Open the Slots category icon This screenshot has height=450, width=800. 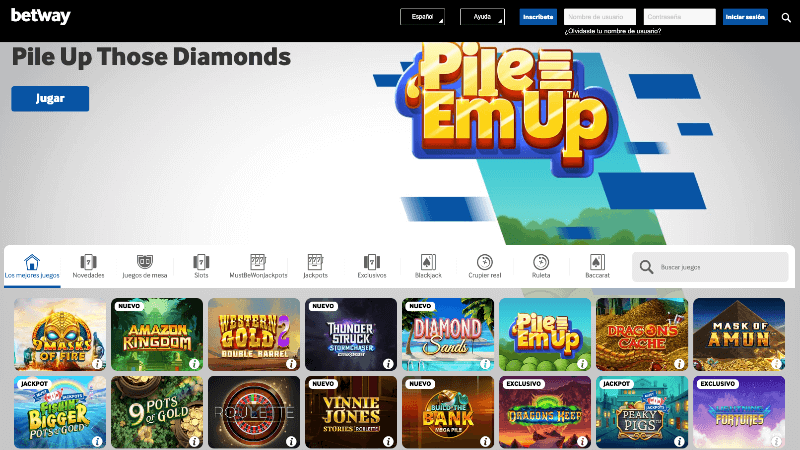tap(201, 262)
